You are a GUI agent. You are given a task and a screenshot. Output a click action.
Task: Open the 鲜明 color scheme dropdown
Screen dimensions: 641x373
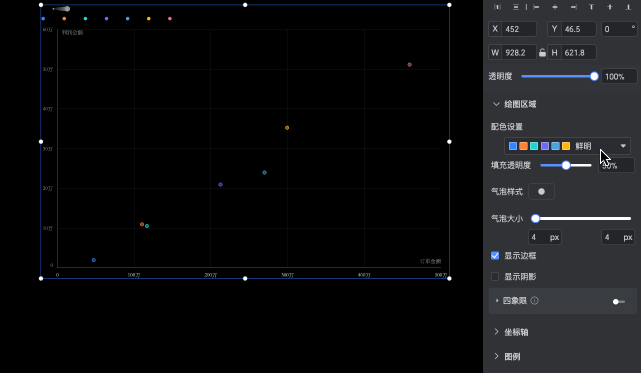click(567, 146)
